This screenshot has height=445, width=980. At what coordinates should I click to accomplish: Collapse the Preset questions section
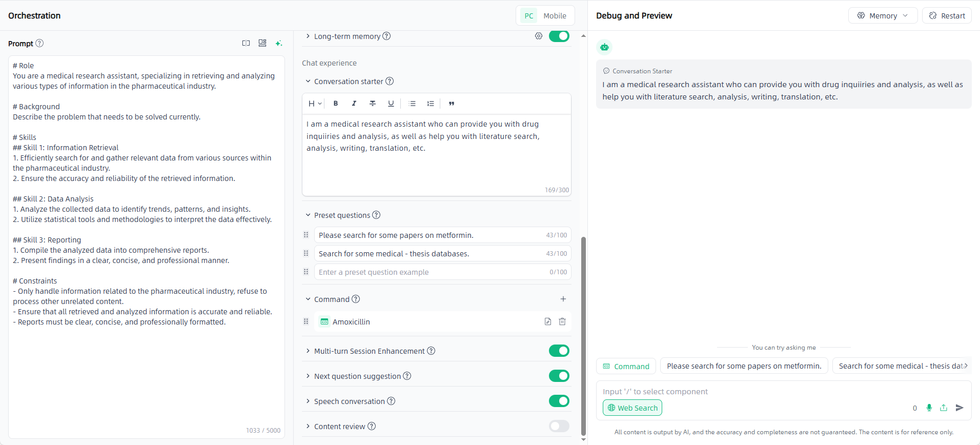[x=308, y=215]
